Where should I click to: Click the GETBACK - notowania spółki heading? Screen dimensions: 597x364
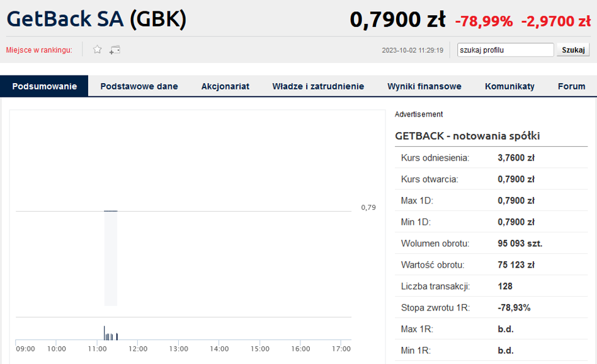pyautogui.click(x=467, y=136)
